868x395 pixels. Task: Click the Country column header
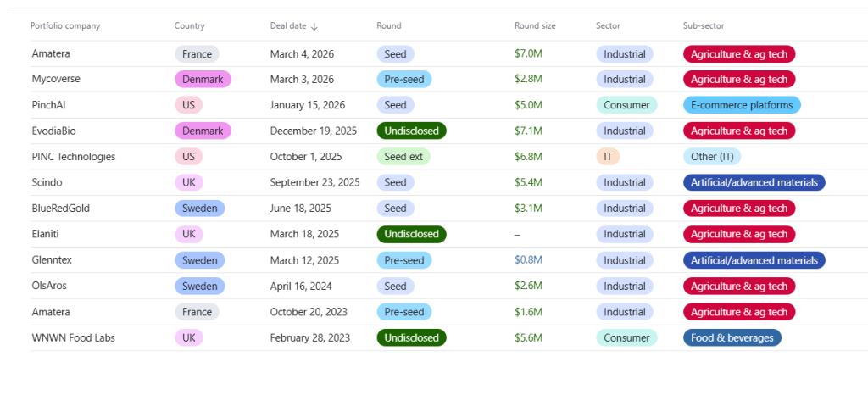(x=189, y=26)
